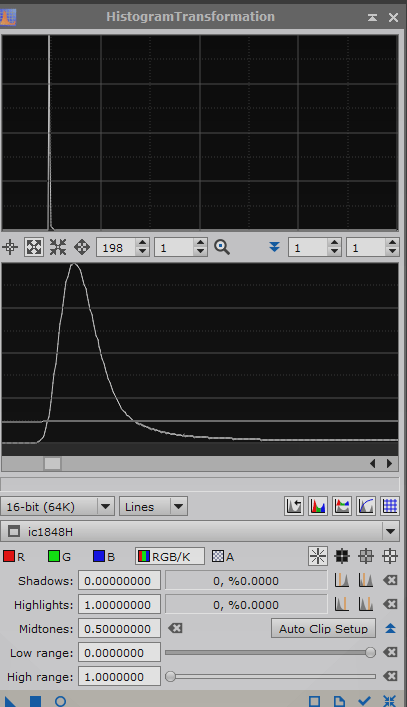Reset the Midtones balance value
Screen dimensions: 407x707
[x=175, y=628]
